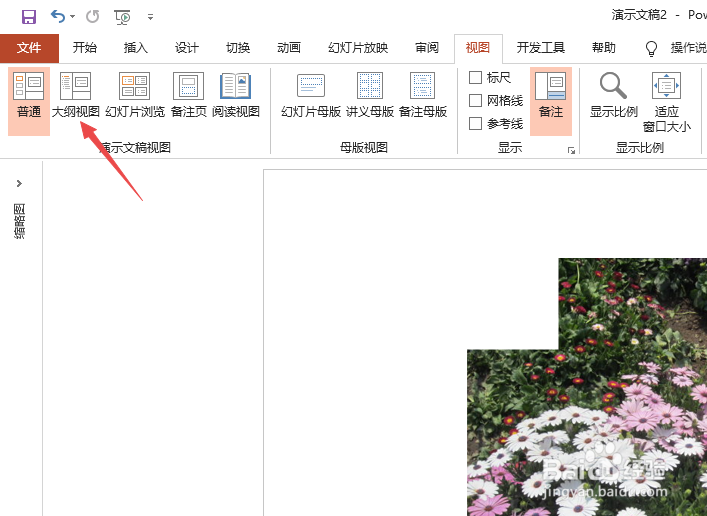Switch to the 设计 ribbon tab

click(x=187, y=48)
